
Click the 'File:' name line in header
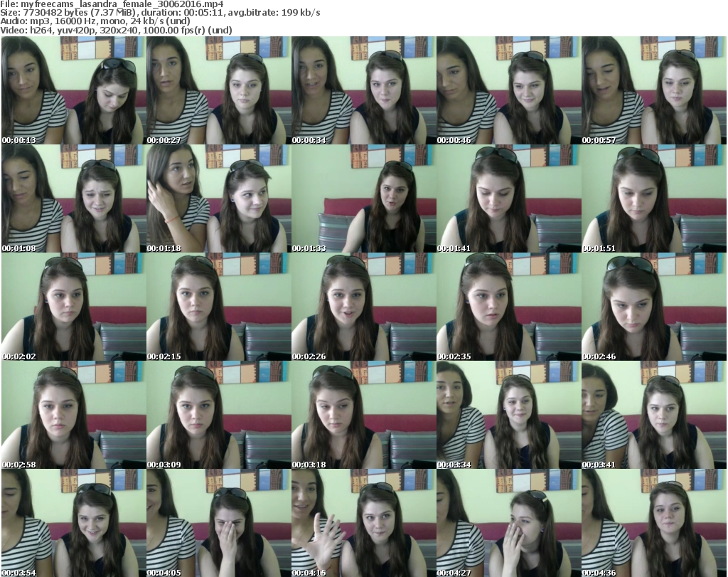112,4
